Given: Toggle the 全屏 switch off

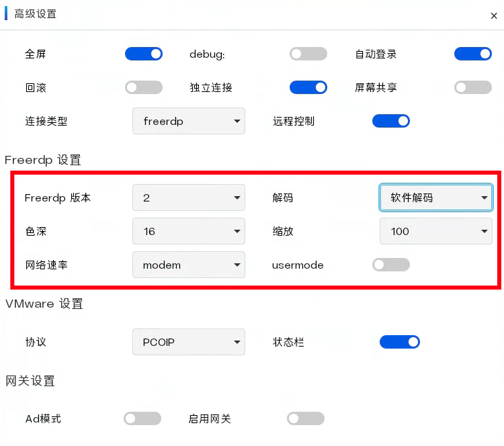Looking at the screenshot, I should pyautogui.click(x=144, y=54).
